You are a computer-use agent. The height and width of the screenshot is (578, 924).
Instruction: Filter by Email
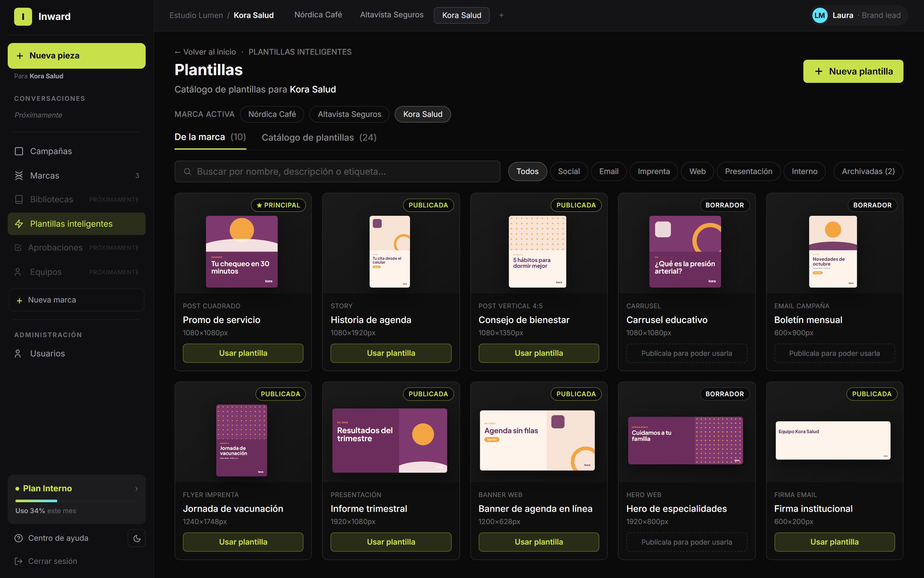coord(609,171)
